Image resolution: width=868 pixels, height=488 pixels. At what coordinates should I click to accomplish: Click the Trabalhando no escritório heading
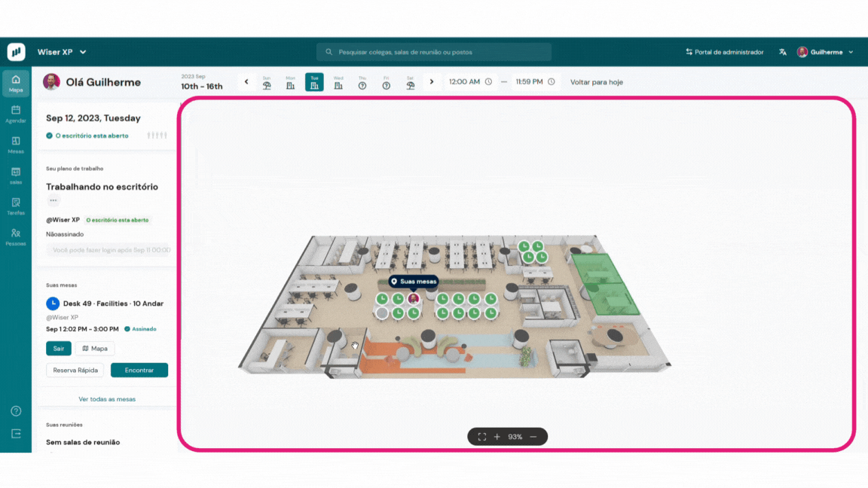[102, 187]
